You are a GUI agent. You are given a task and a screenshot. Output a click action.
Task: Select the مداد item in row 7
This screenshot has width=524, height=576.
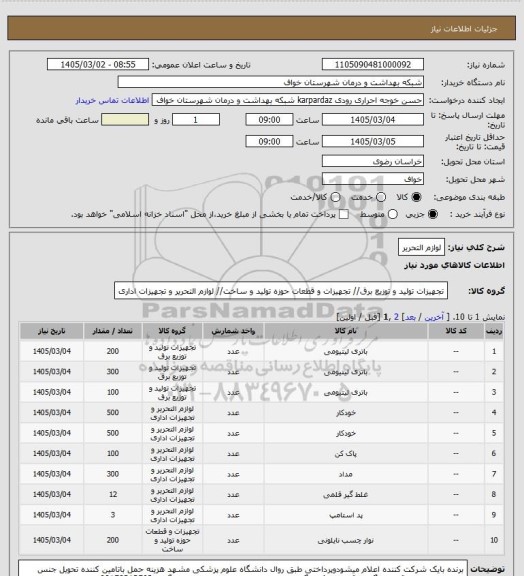346,474
